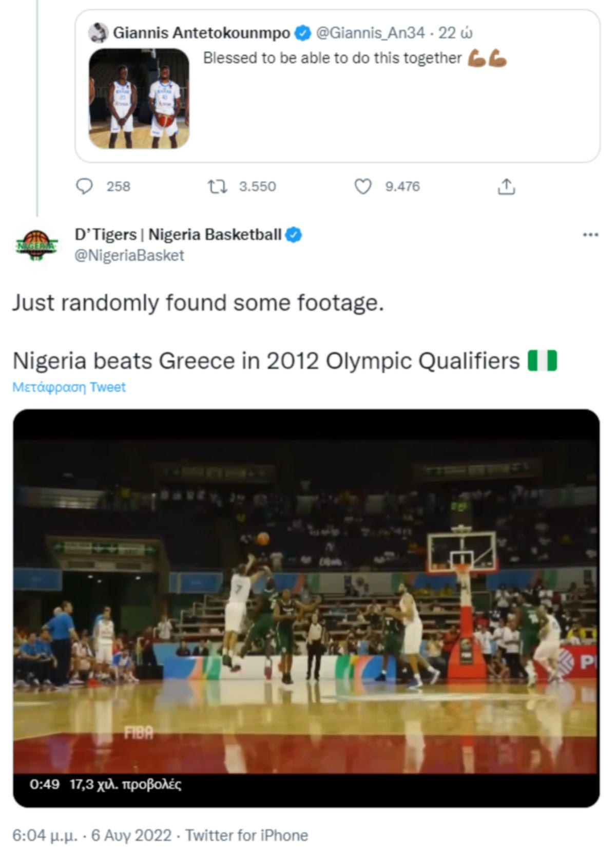Open the quoted tweet photo thumbnail

click(x=139, y=99)
